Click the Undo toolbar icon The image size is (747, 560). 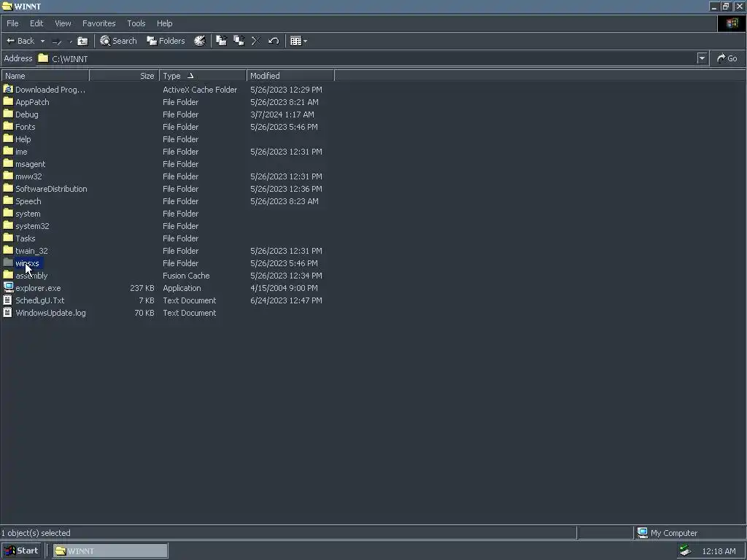274,41
